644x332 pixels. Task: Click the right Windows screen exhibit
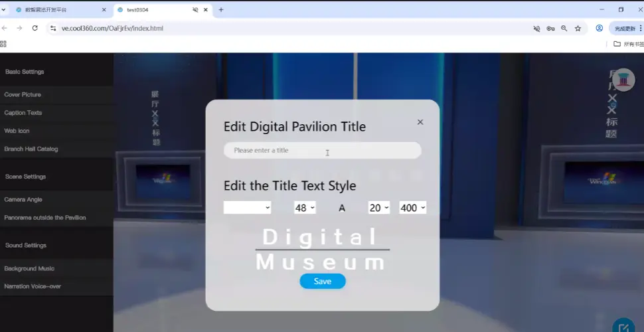603,182
